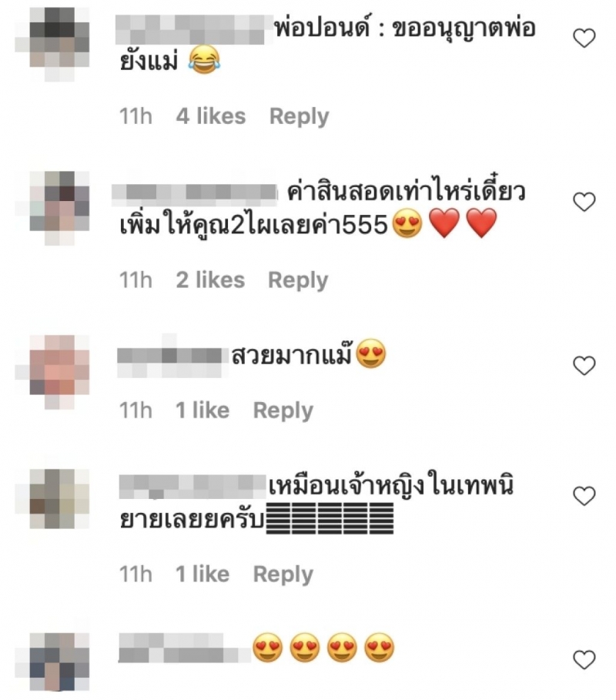The image size is (616, 700).
Task: View the 4 likes list
Action: [x=211, y=116]
